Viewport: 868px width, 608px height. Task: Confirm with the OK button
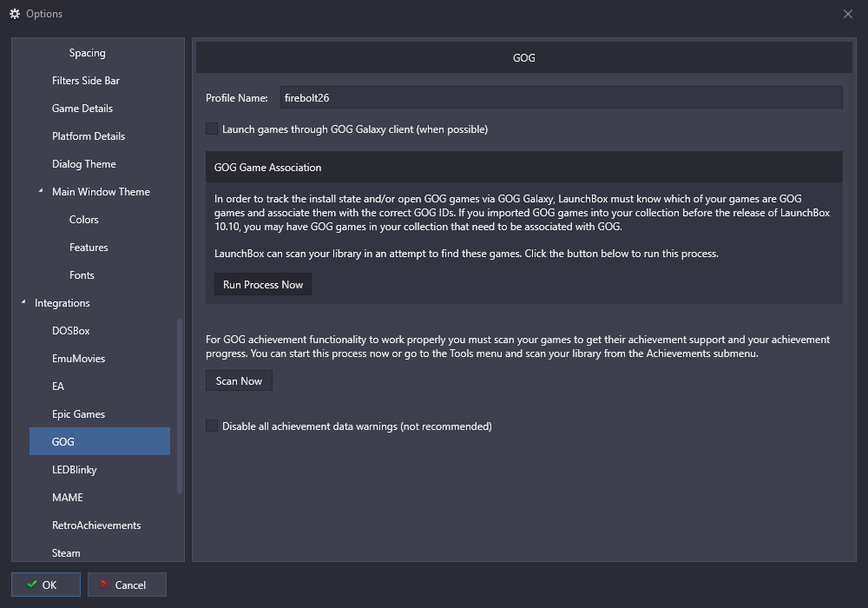[46, 585]
